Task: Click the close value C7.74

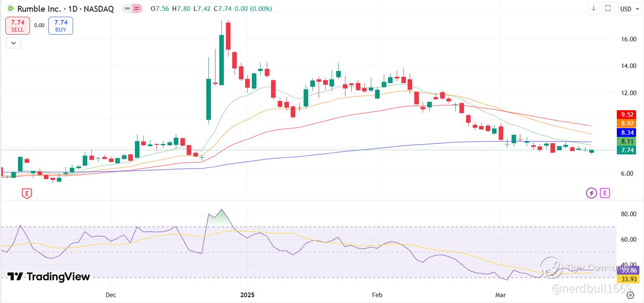Action: pyautogui.click(x=223, y=8)
